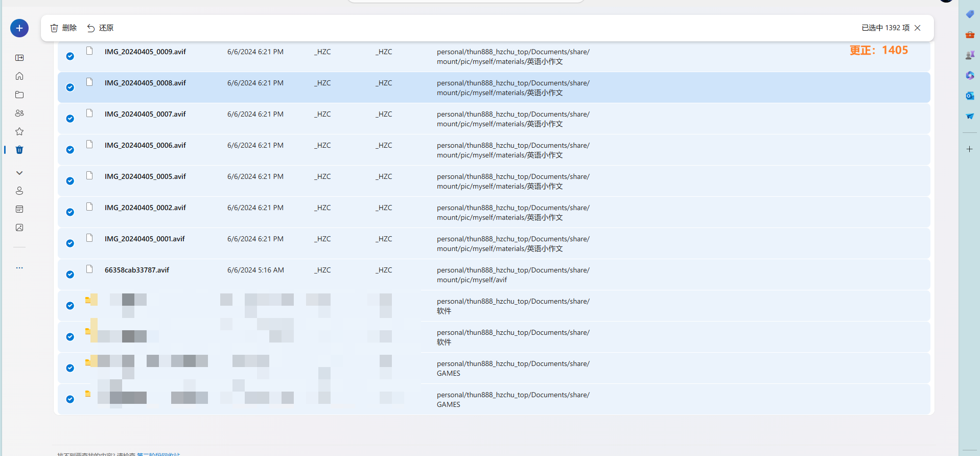Click the file icon beside IMG_20240405_0008.avif
Screen dimensions: 980x456
pos(89,82)
